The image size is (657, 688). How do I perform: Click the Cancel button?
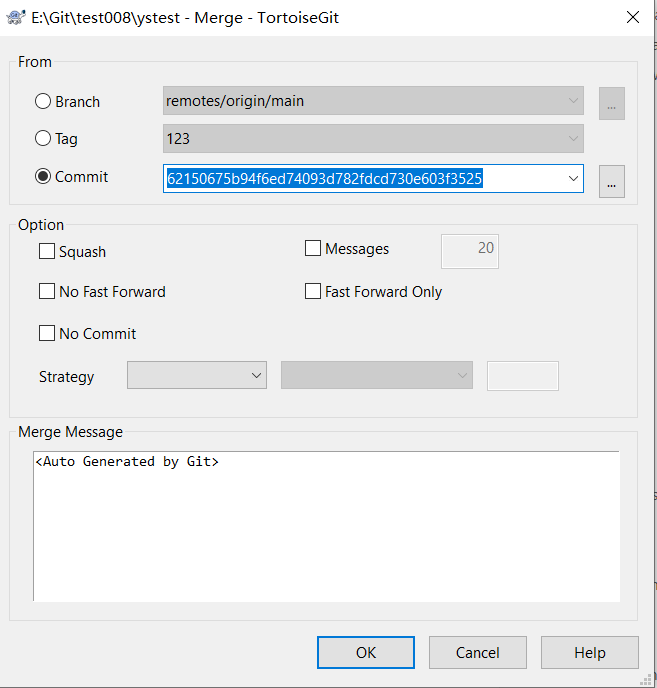[x=478, y=652]
